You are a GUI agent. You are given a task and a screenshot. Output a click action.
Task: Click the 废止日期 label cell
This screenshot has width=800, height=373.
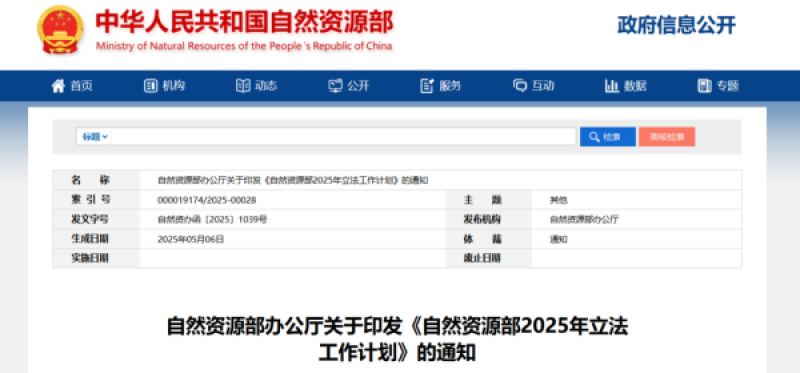[488, 258]
